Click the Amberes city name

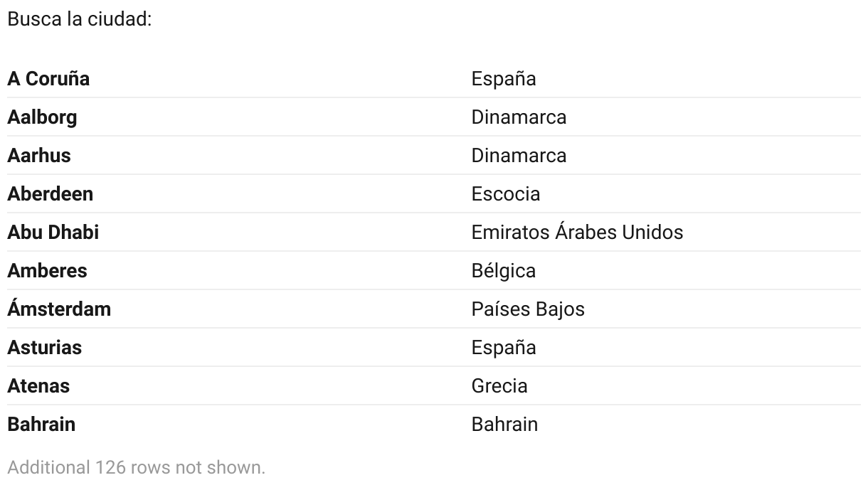click(x=47, y=270)
